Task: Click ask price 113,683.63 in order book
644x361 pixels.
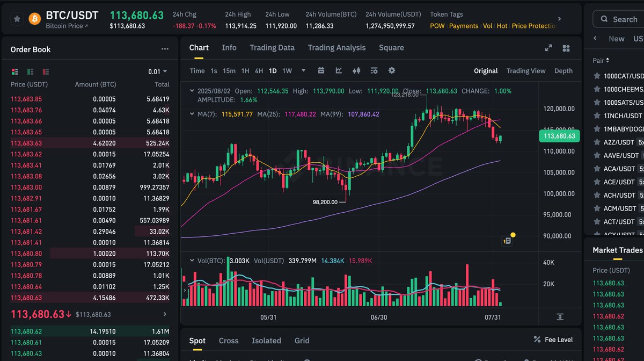Action: 26,143
